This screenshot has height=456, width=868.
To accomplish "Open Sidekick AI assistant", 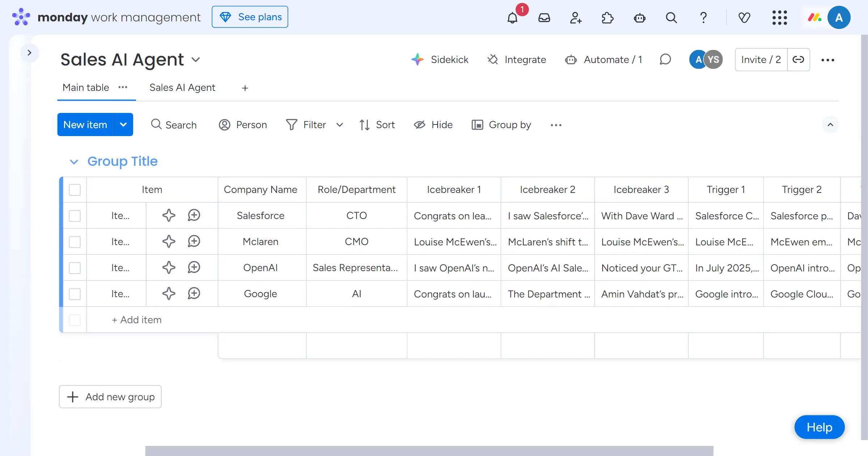I will pyautogui.click(x=440, y=59).
